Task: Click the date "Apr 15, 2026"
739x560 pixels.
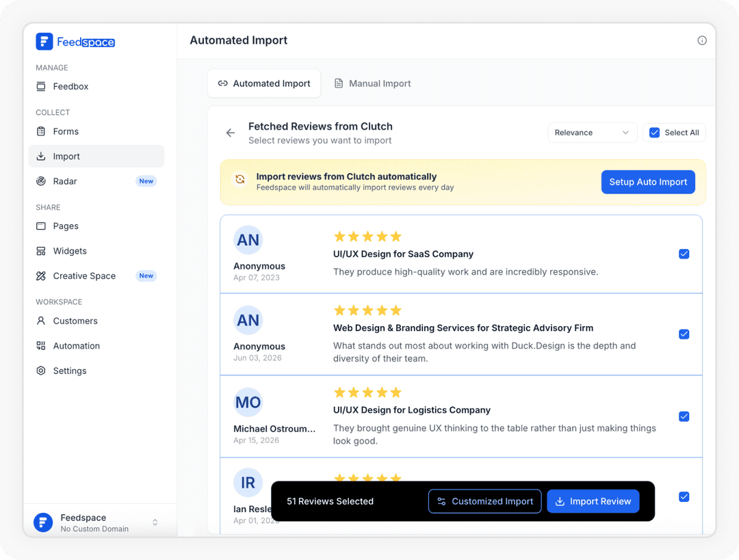Action: tap(256, 440)
